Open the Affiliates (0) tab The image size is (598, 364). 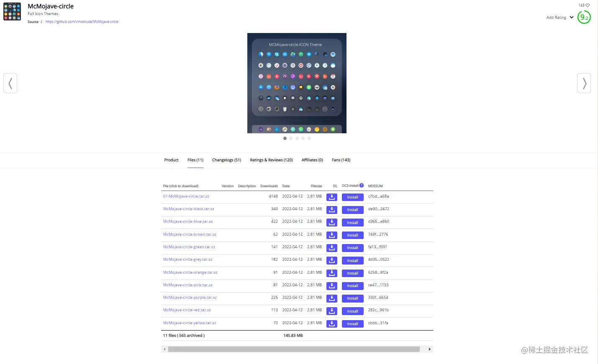point(313,160)
